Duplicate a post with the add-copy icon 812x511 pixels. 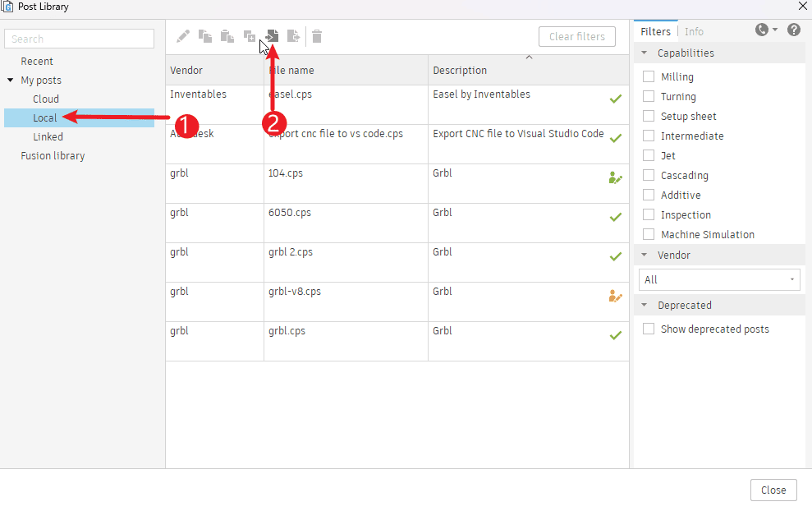point(249,35)
